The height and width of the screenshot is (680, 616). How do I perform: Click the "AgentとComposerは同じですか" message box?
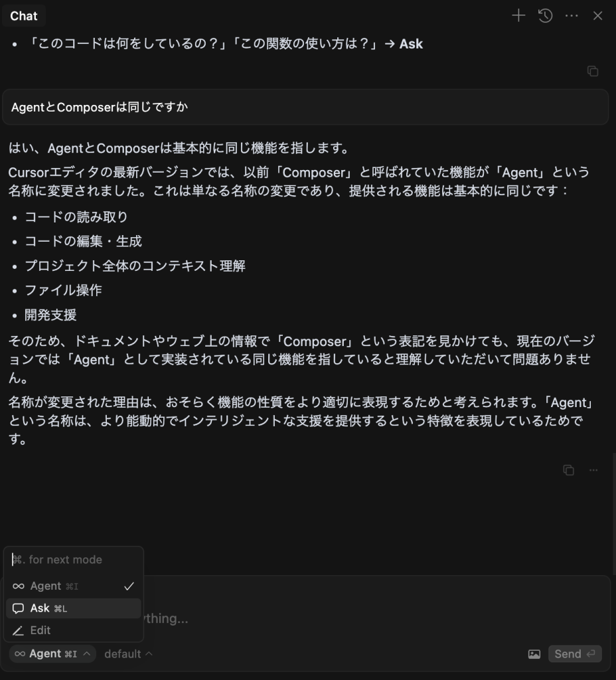pos(305,108)
